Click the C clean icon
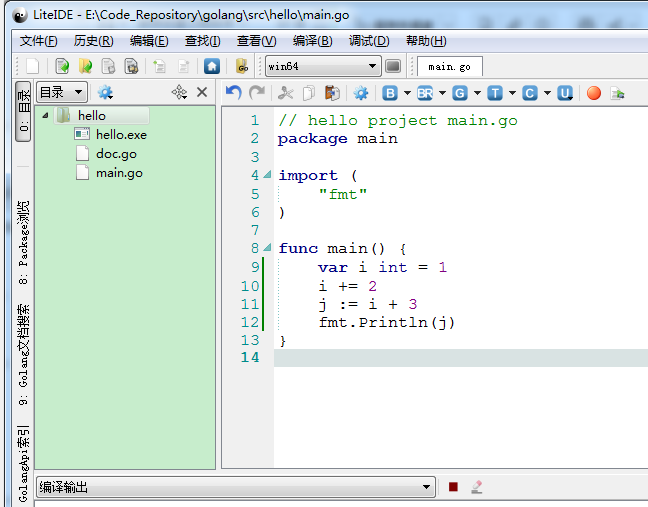Image resolution: width=648 pixels, height=507 pixels. 530,93
